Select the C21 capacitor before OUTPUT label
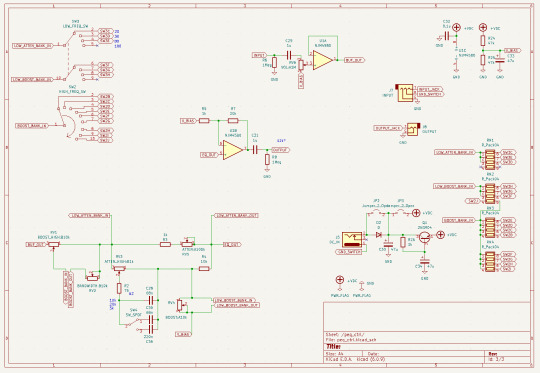 click(x=255, y=149)
